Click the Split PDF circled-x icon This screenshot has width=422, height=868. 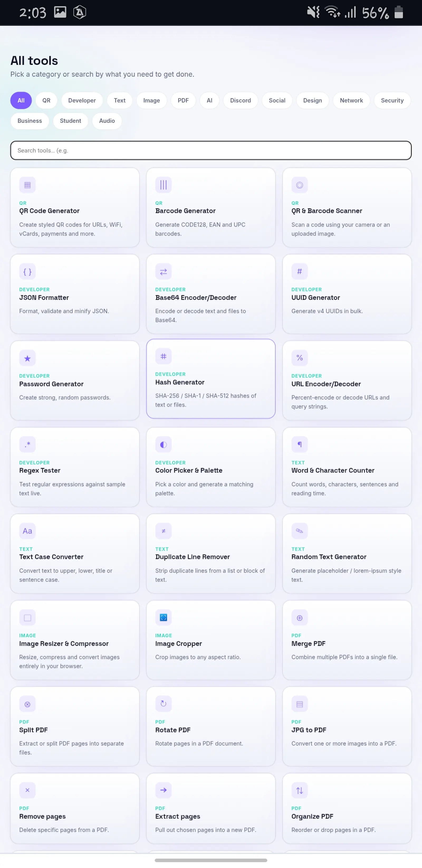27,704
